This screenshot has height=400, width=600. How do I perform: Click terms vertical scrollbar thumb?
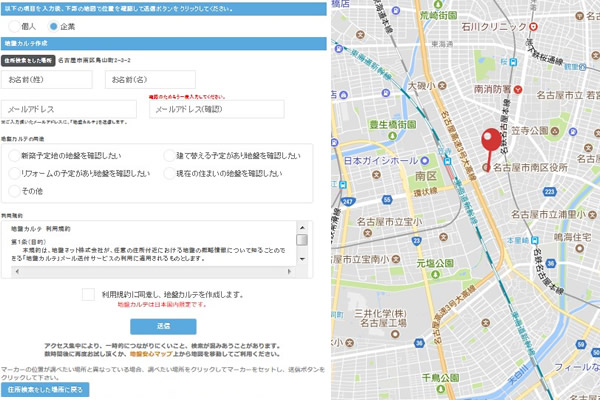[302, 240]
